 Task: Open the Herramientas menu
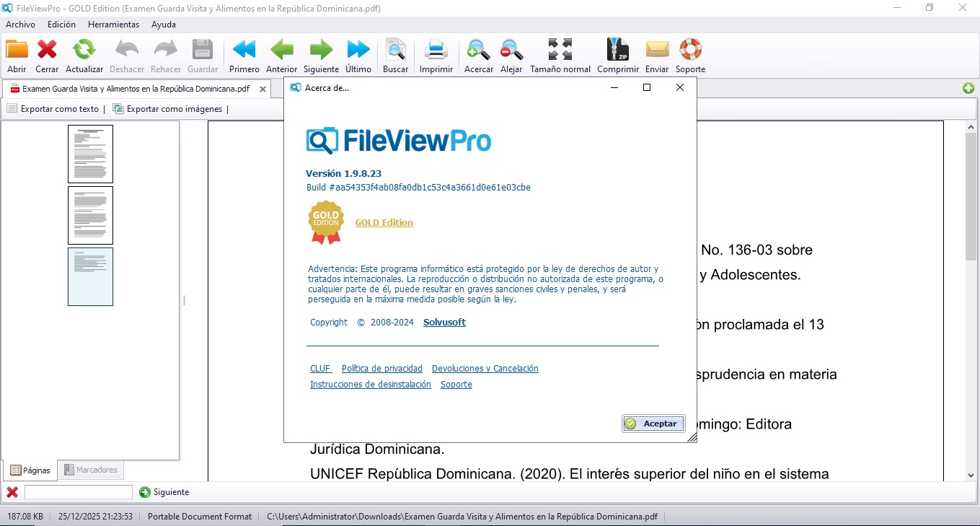click(113, 24)
